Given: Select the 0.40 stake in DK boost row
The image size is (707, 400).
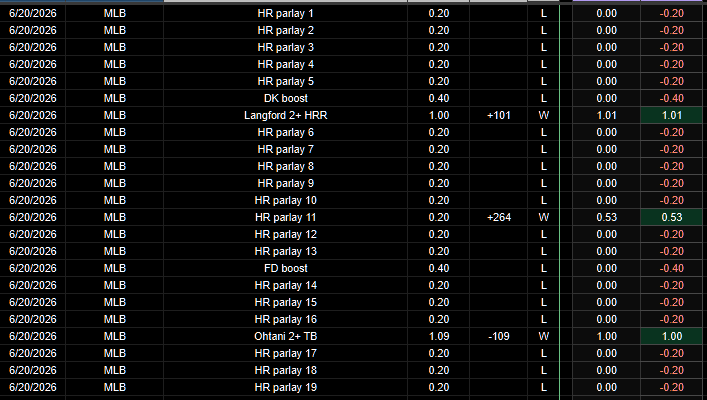Looking at the screenshot, I should click(439, 98).
